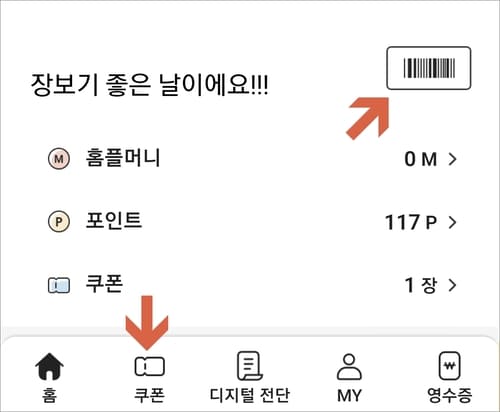Open the 영수증 receipt icon
Image resolution: width=500 pixels, height=412 pixels.
click(449, 366)
